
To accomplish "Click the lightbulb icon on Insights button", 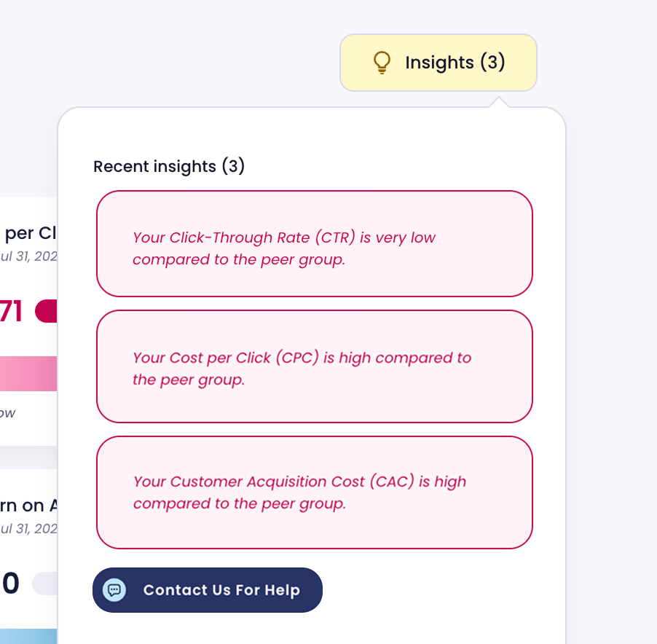I will click(382, 63).
